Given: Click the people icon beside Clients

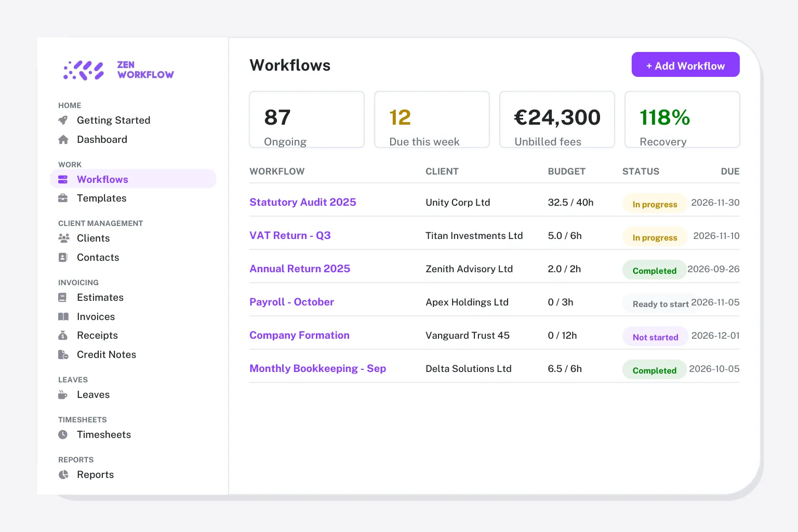Looking at the screenshot, I should (64, 238).
